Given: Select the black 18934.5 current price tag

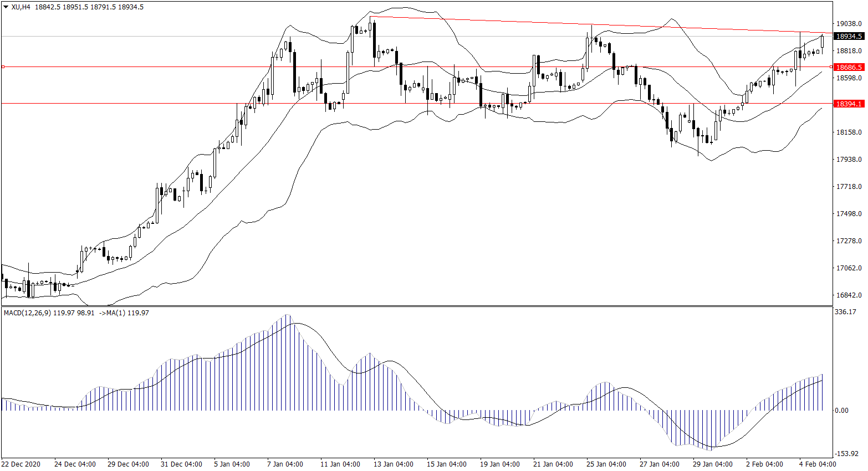Looking at the screenshot, I should (849, 37).
